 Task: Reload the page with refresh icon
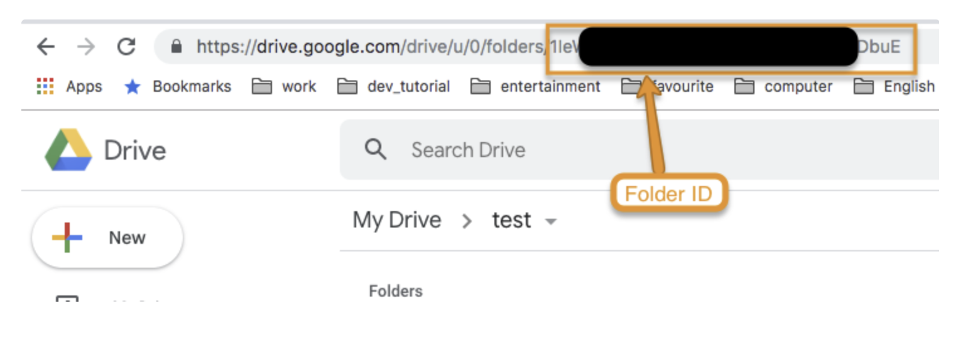click(127, 47)
